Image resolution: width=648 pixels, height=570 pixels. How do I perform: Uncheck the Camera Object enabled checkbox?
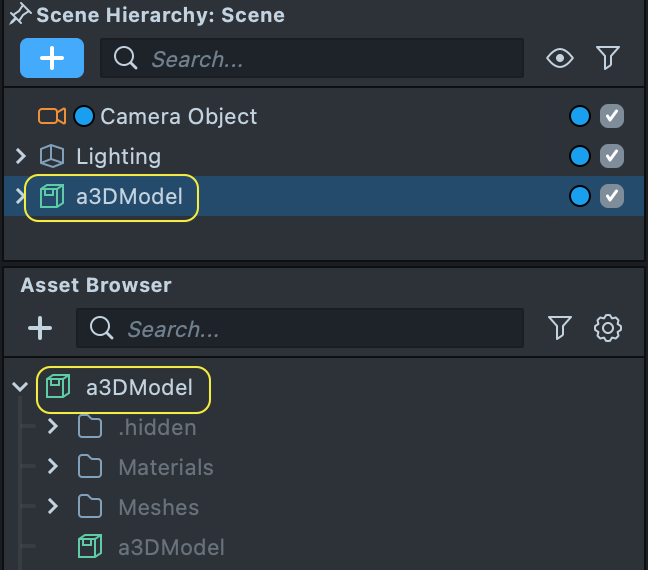612,116
